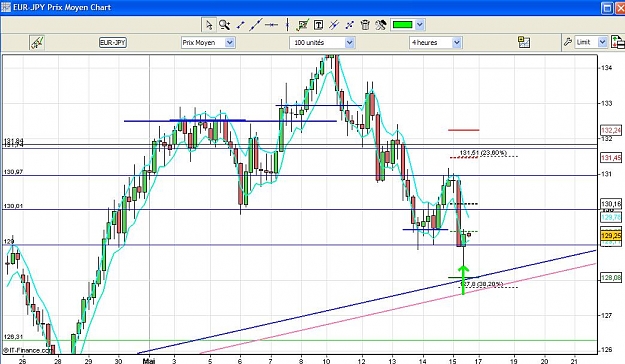
Task: Open the Prix Moyen price type dropdown
Action: 208,42
